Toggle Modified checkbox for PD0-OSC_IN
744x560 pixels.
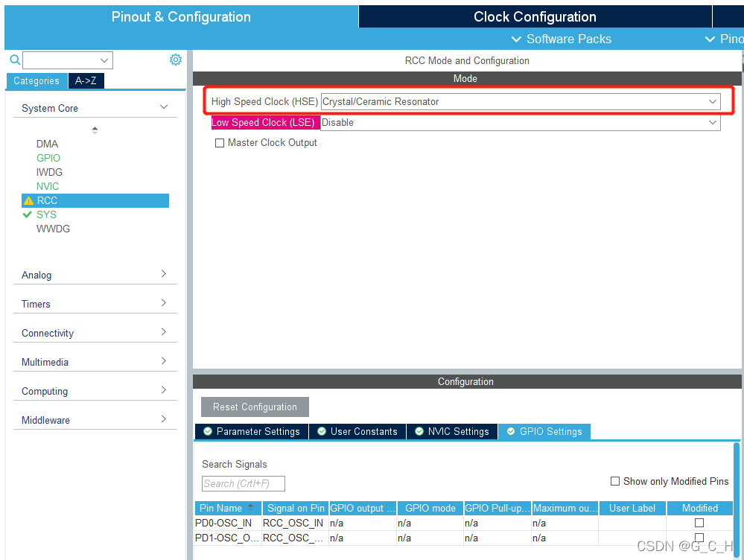pyautogui.click(x=699, y=523)
